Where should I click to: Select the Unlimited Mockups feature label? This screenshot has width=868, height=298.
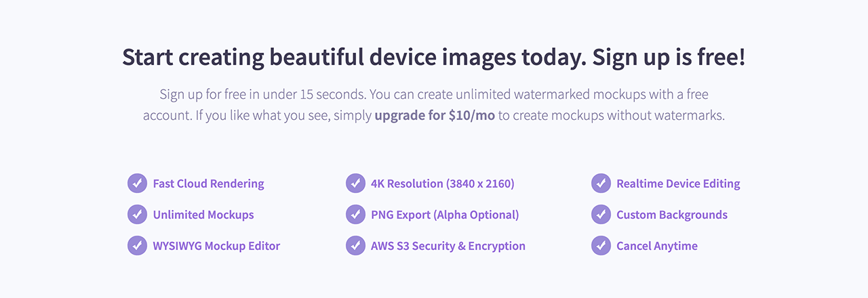pyautogui.click(x=203, y=215)
